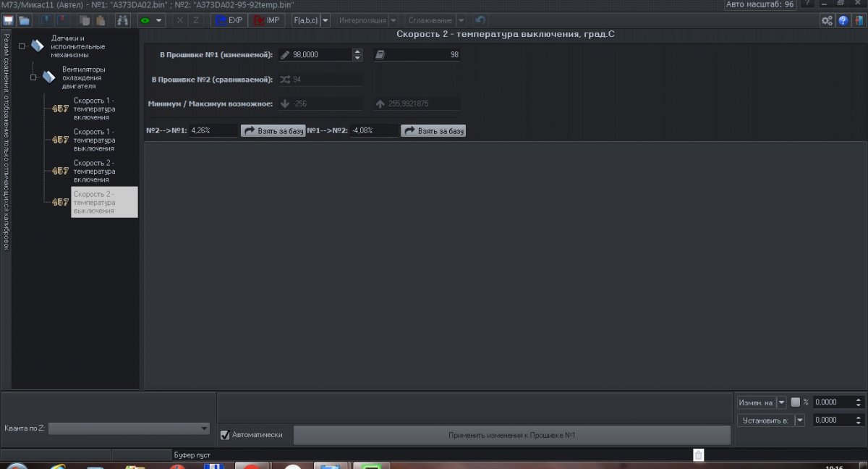Image resolution: width=868 pixels, height=469 pixels.
Task: Click the undo arrow toolbar icon
Action: tap(480, 20)
